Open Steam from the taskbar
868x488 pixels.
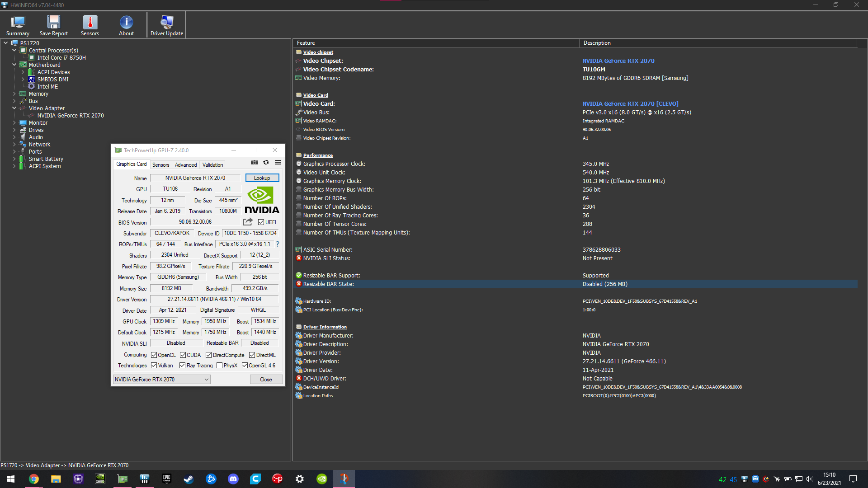point(189,479)
